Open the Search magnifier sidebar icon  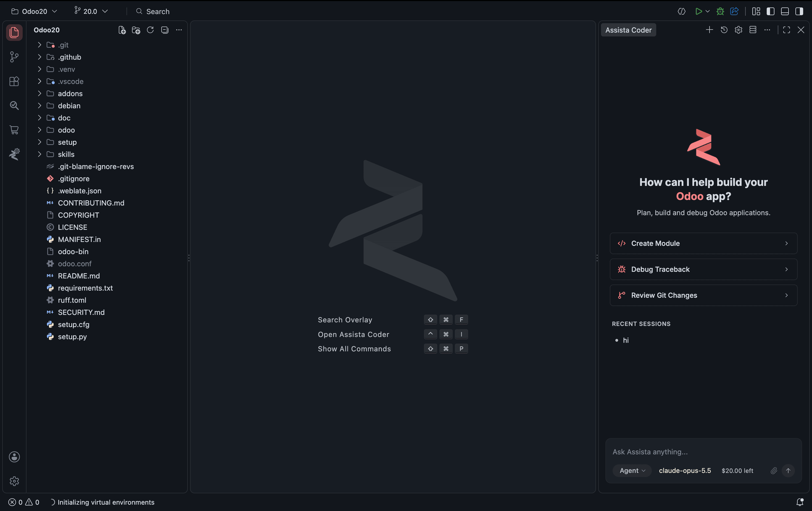(x=14, y=106)
